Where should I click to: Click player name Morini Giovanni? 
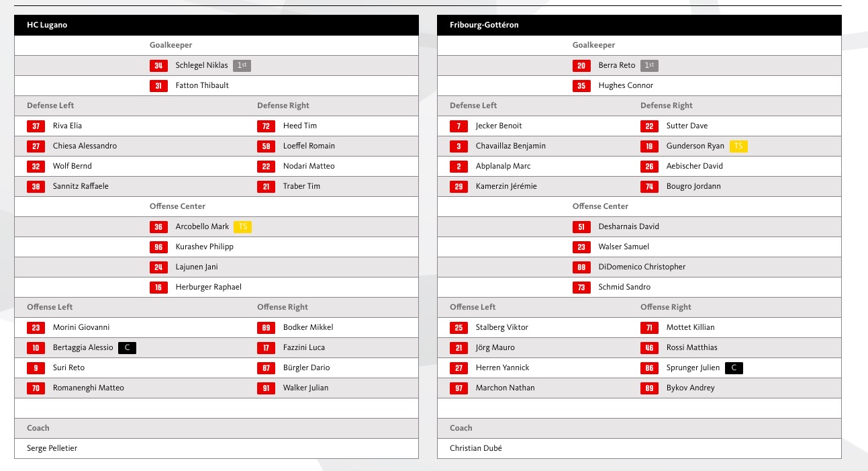tap(81, 327)
